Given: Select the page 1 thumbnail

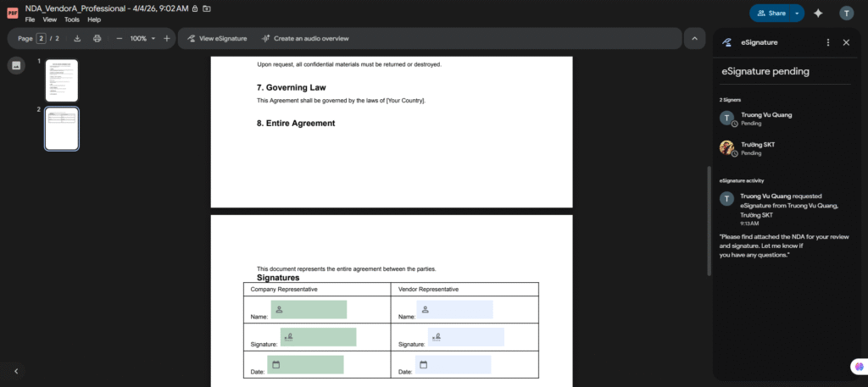Looking at the screenshot, I should tap(61, 80).
